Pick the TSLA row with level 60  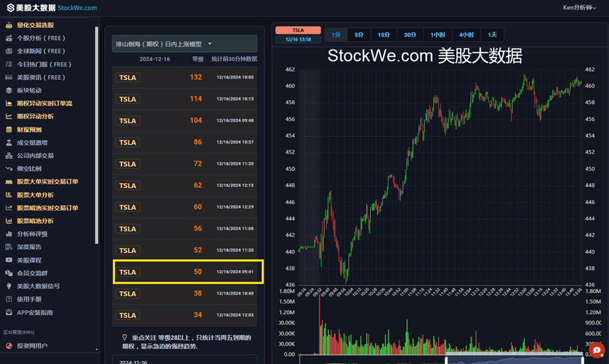[x=185, y=207]
